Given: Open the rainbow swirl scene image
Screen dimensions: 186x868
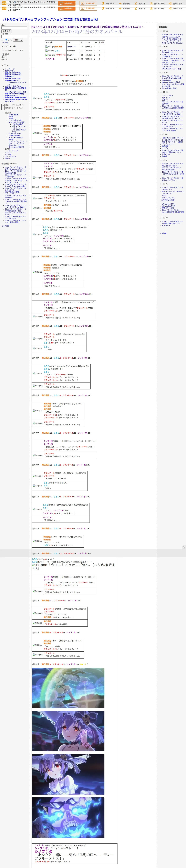Looking at the screenshot, I should point(68,688).
